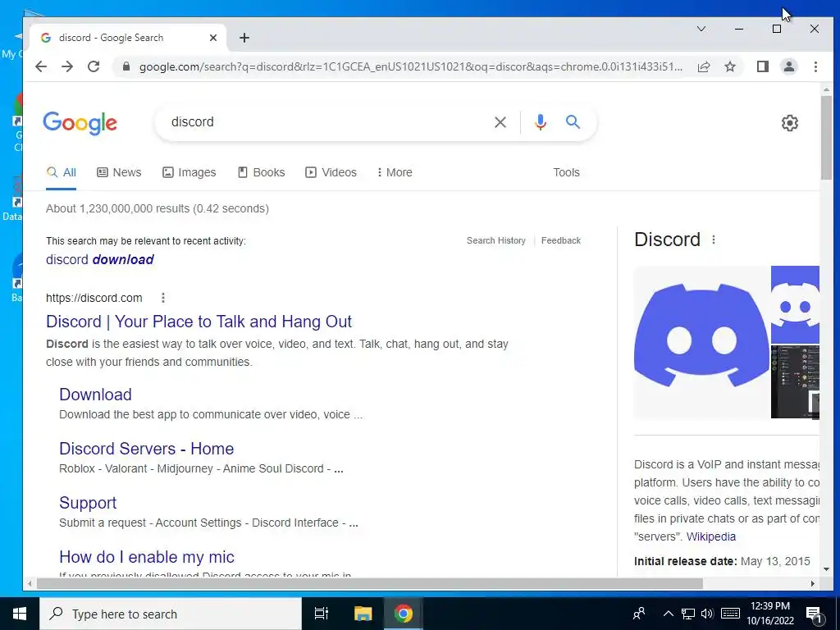Click the scroll-right arrow at the bottom
Image resolution: width=840 pixels, height=630 pixels.
[813, 583]
